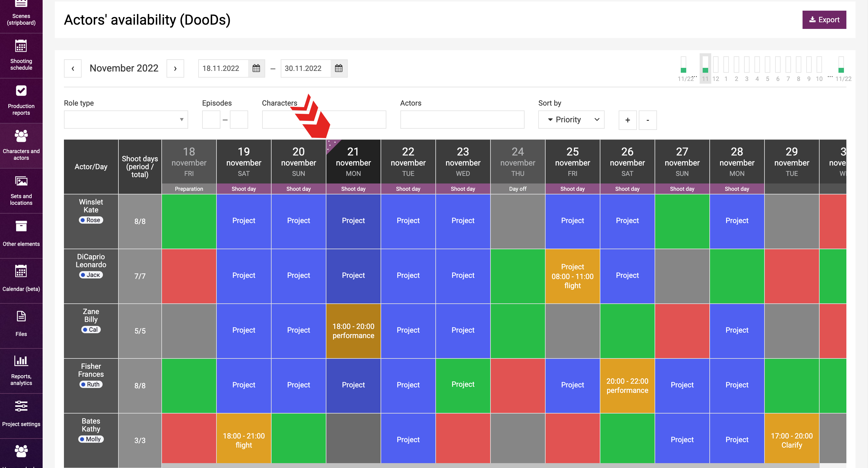The height and width of the screenshot is (468, 868).
Task: Select last 11/22 marker in mini timeline
Action: click(843, 68)
